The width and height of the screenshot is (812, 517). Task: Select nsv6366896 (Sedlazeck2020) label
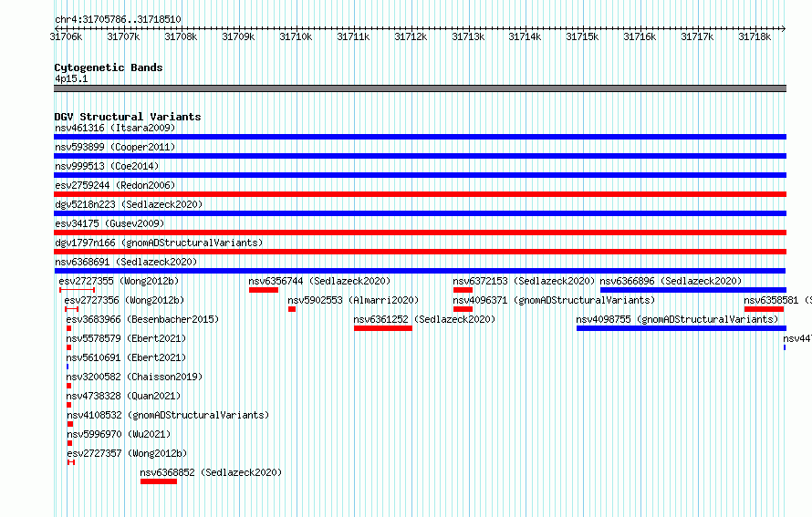[x=671, y=281]
